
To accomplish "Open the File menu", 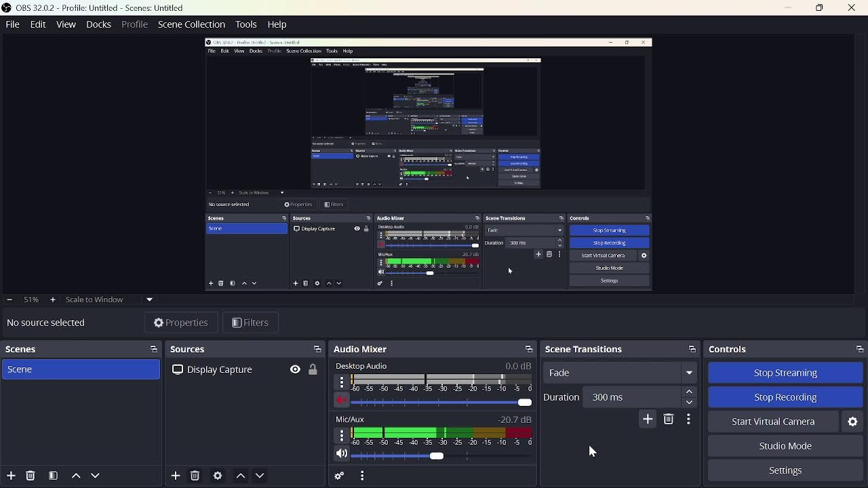I will pos(12,24).
